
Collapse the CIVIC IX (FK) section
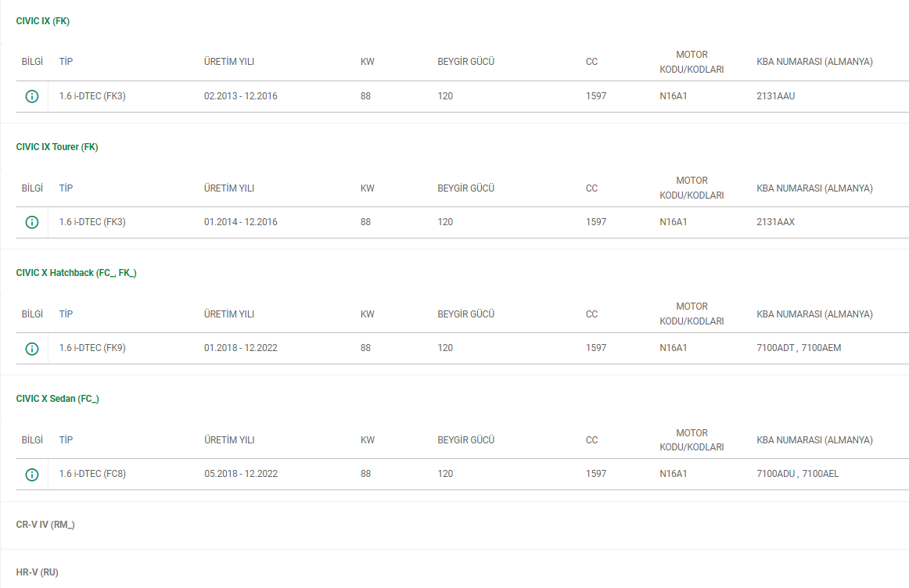coord(43,21)
